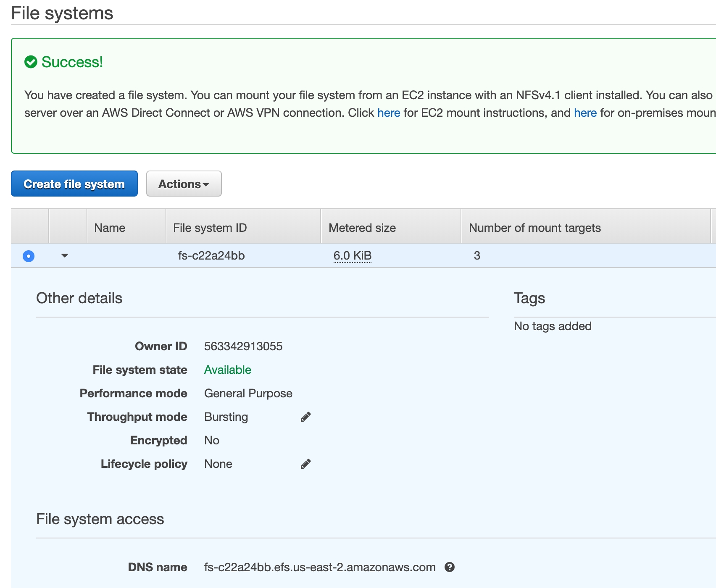Sort by Metered size column header
The image size is (716, 588).
coord(362,228)
